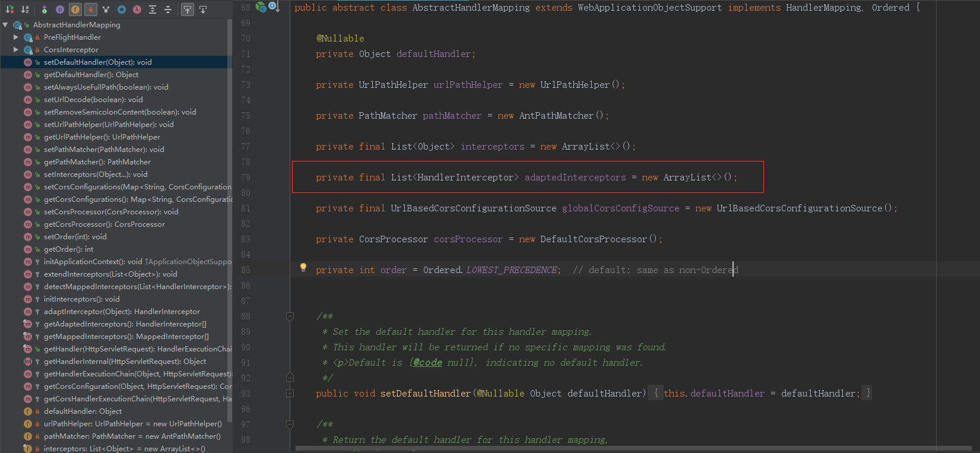Toggle Show Non-Public lock icon

pos(91,9)
